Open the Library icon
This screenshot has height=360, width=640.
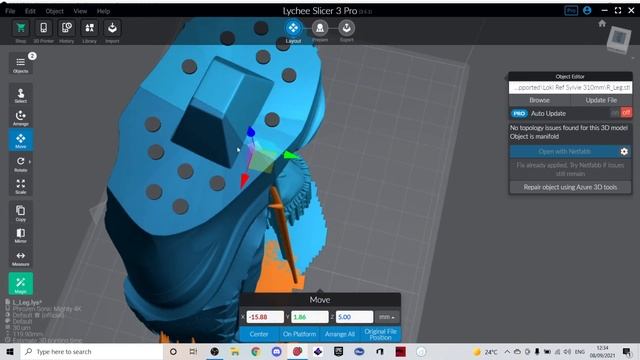point(89,29)
